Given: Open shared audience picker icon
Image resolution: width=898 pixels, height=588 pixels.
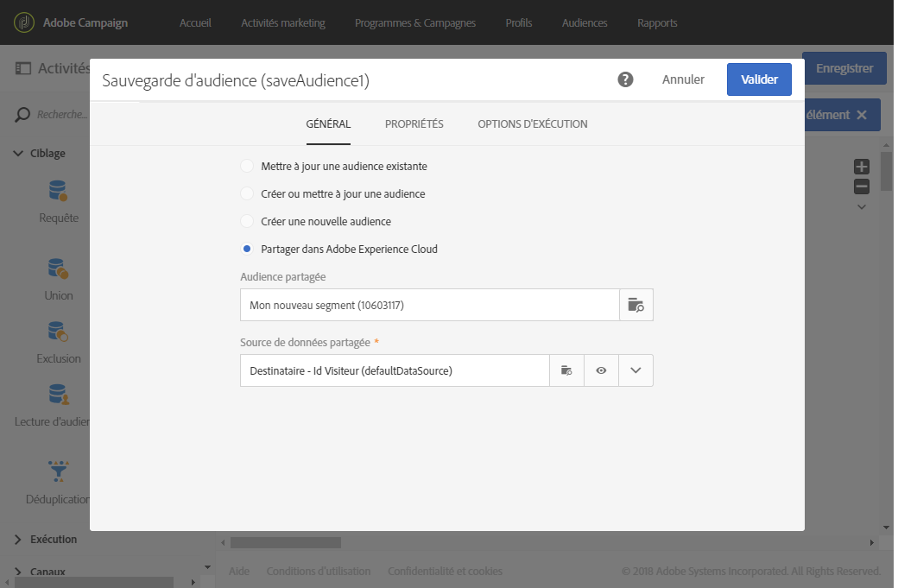Looking at the screenshot, I should pyautogui.click(x=636, y=305).
